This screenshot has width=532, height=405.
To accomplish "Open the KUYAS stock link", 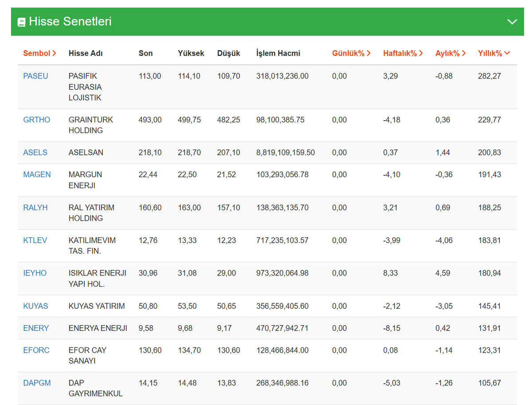I will click(35, 306).
